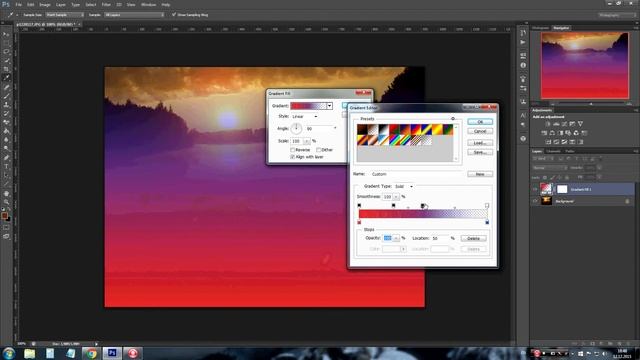Hide the Background layer
The width and height of the screenshot is (640, 360).
coord(535,201)
